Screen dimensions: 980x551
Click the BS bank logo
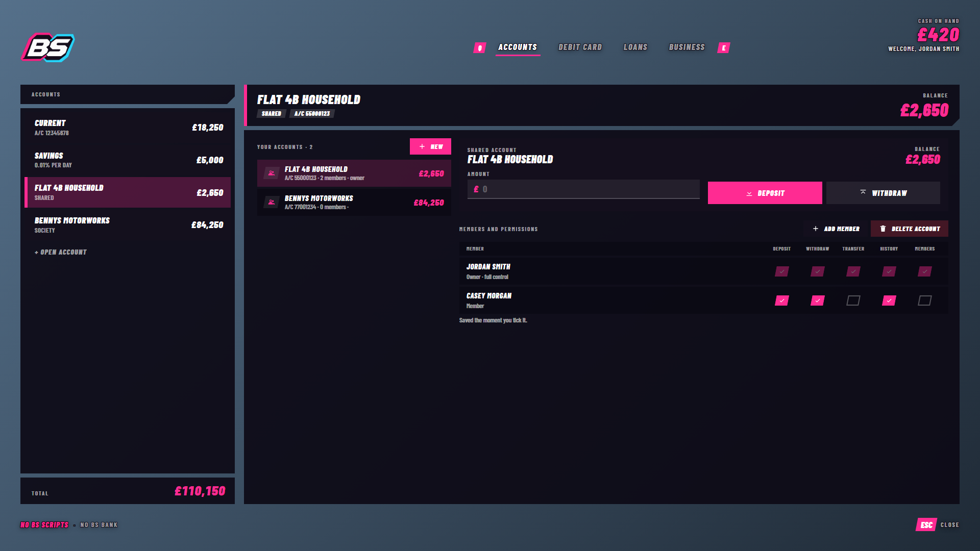[48, 47]
